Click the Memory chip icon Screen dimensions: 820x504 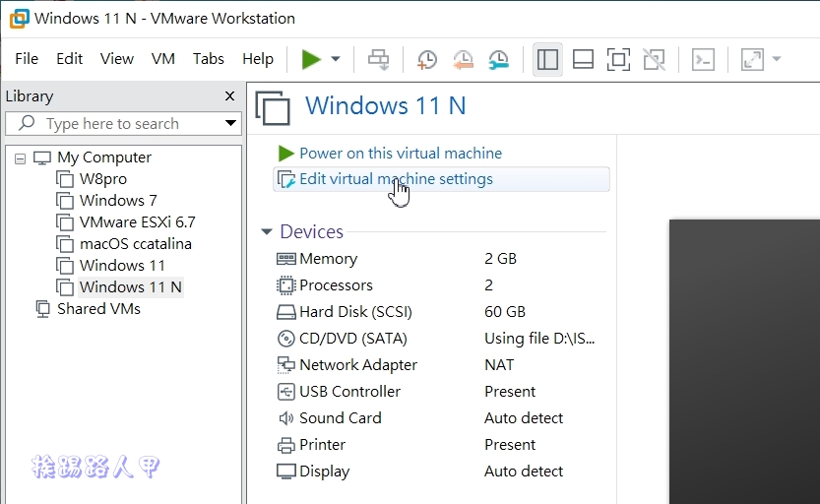click(286, 259)
